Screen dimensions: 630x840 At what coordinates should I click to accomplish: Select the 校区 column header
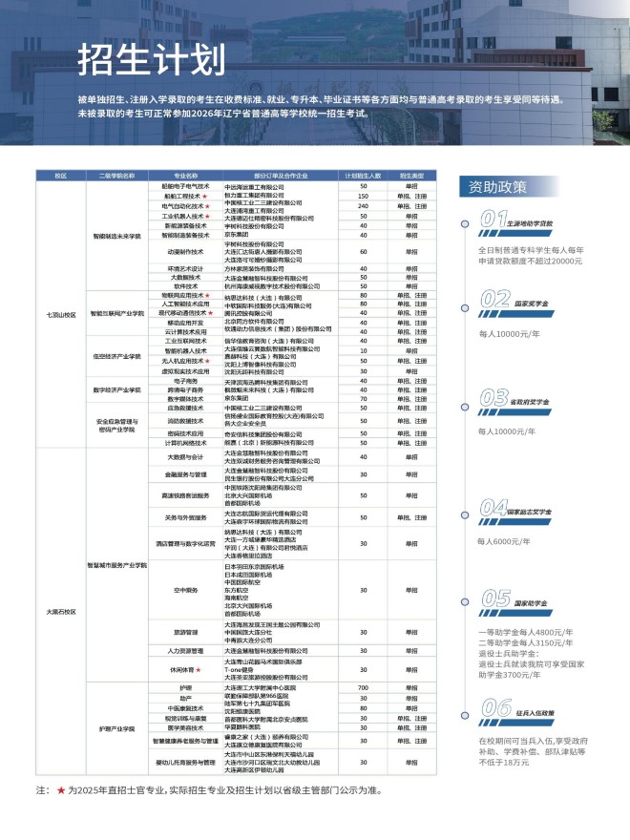60,176
